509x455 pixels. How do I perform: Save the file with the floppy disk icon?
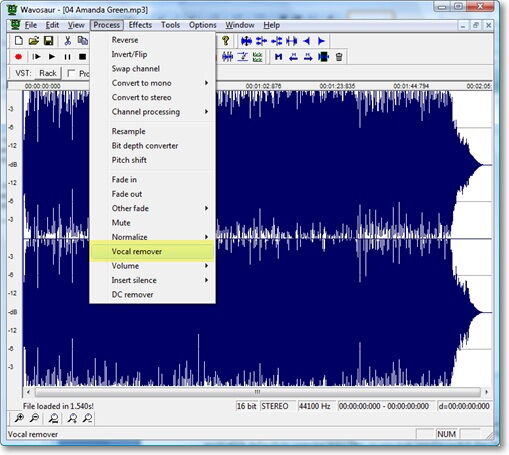[x=49, y=41]
